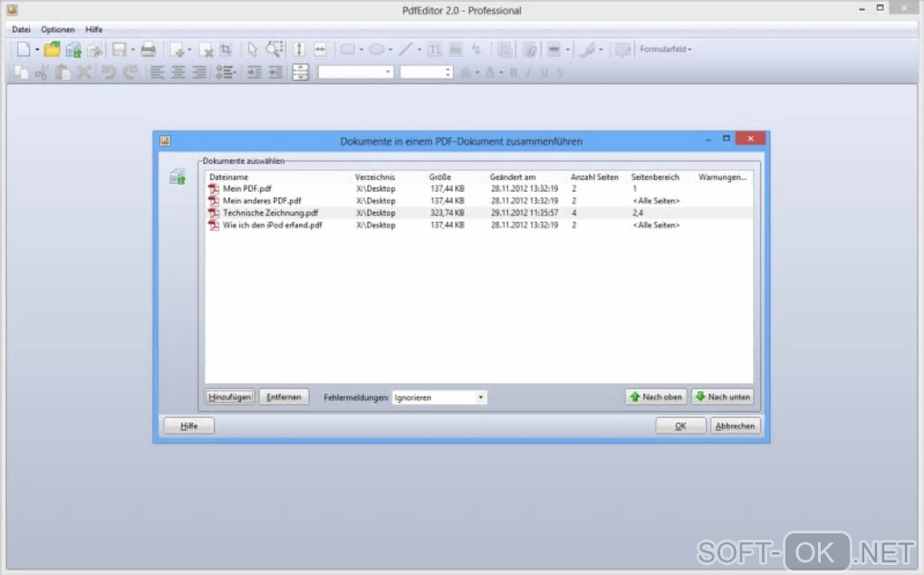The image size is (924, 575).
Task: Click the fit page width icon
Action: [x=320, y=50]
